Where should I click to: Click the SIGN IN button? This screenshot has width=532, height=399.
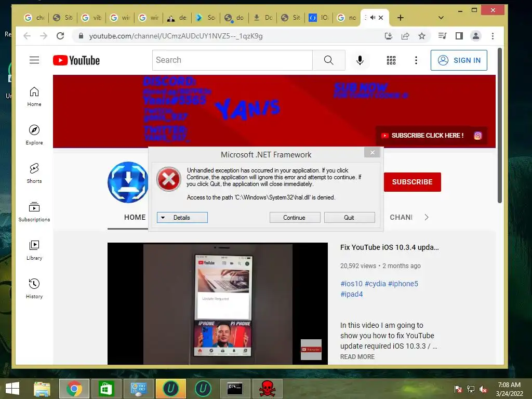[x=459, y=60]
